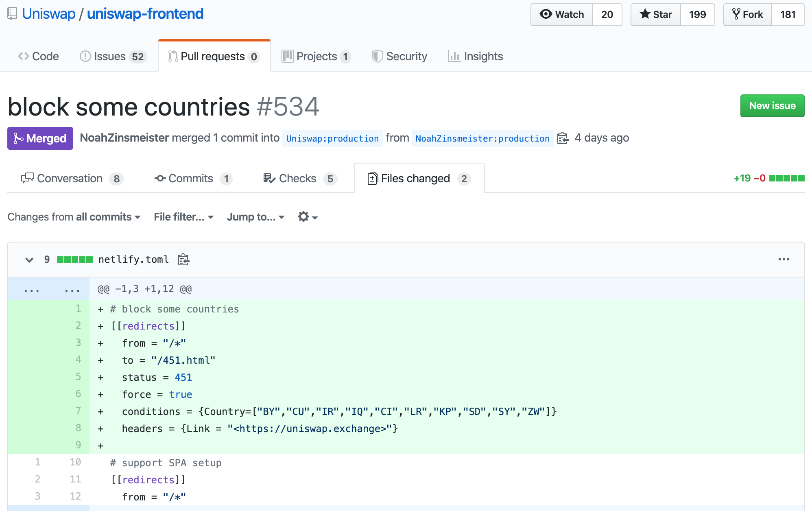This screenshot has height=511, width=812.
Task: Click the Code angle brackets icon
Action: pos(24,56)
